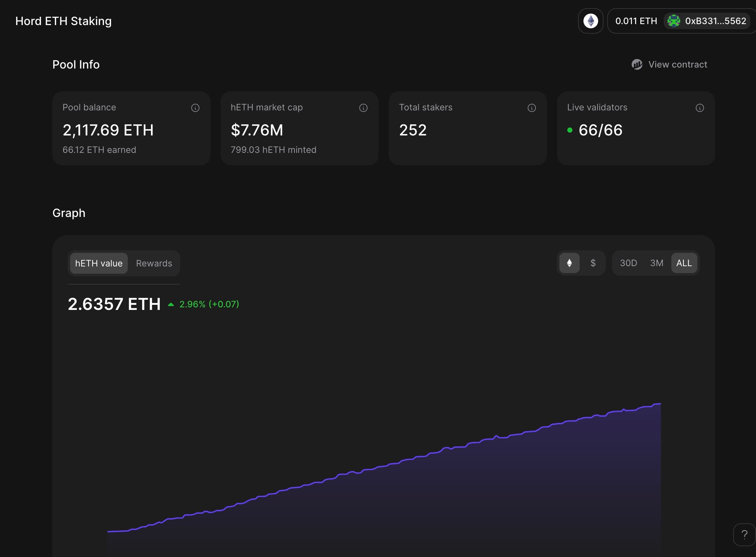Click the Ethereum network icon in the header
This screenshot has width=756, height=557.
point(590,21)
